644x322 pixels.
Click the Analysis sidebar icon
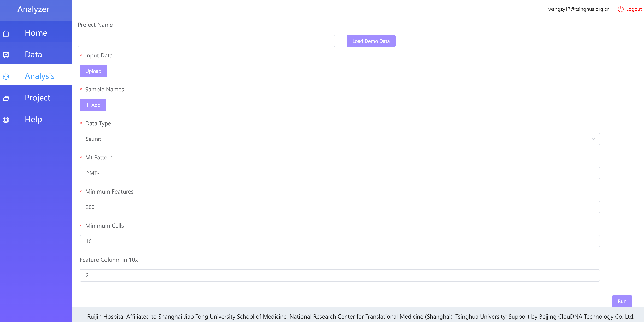[x=7, y=76]
